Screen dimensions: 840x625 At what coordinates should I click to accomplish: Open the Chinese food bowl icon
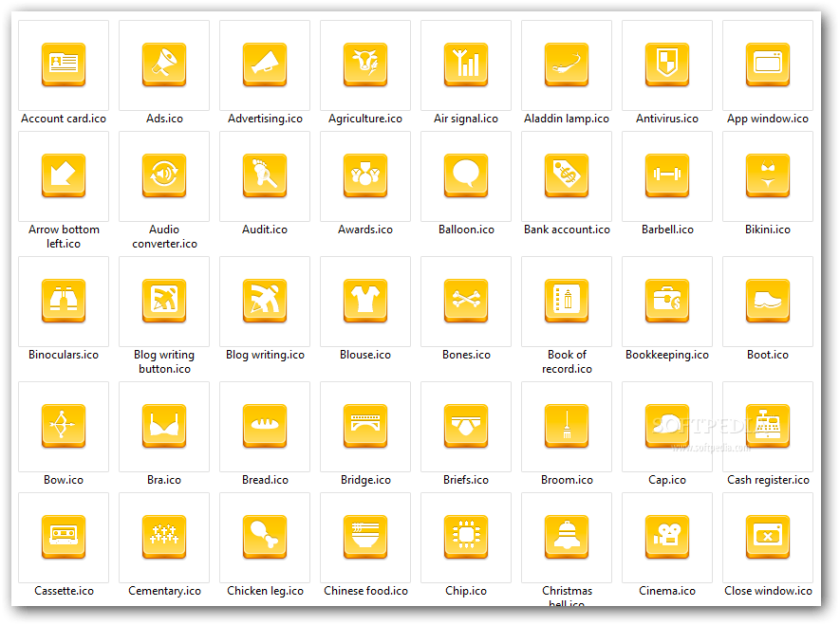(364, 537)
